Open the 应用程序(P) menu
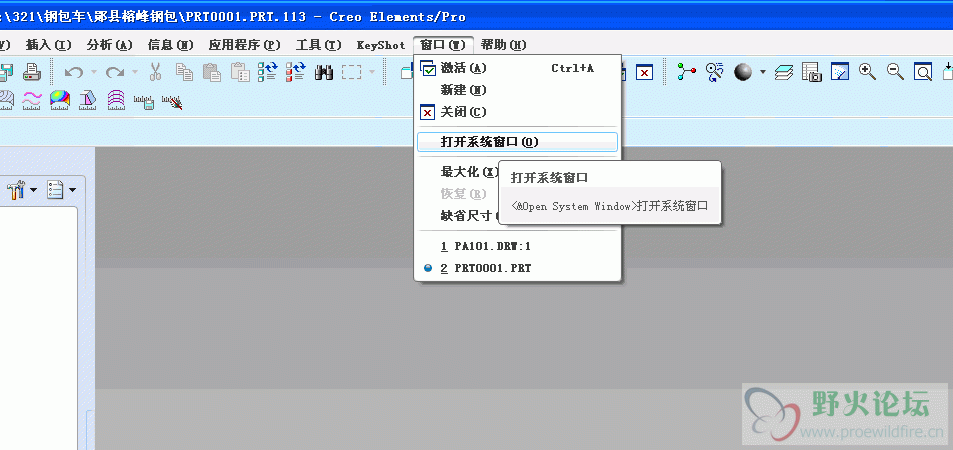 pyautogui.click(x=244, y=45)
